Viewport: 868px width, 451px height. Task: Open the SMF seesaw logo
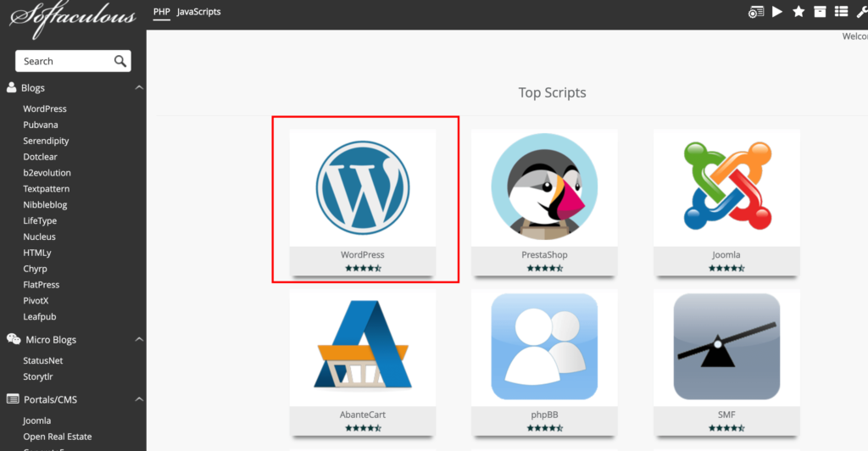click(x=726, y=347)
